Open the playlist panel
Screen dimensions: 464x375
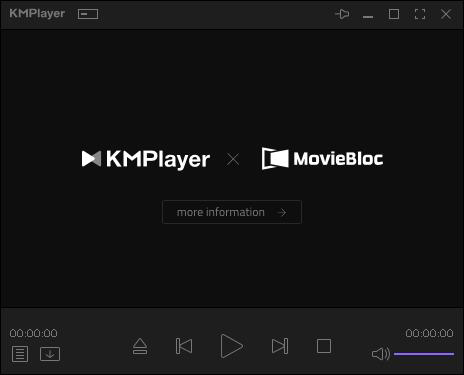point(20,354)
